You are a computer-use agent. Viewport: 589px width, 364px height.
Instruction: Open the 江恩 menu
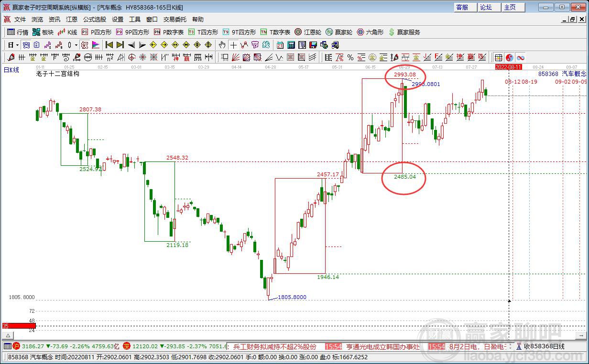(x=72, y=20)
